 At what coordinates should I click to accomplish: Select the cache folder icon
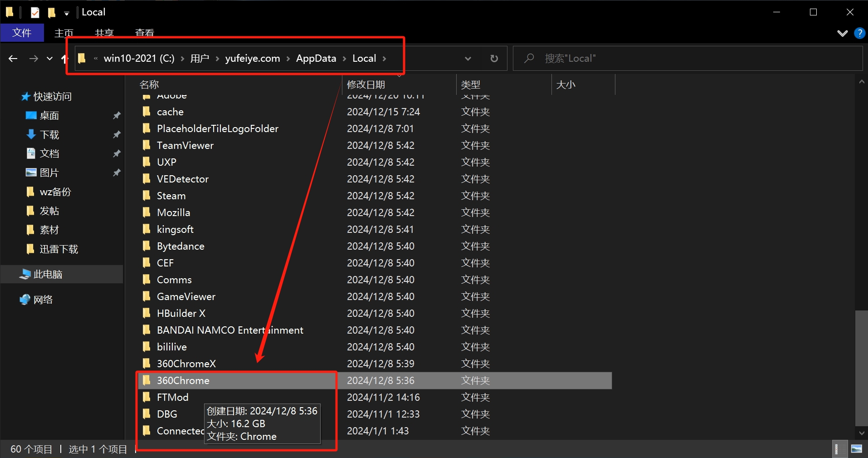click(146, 111)
